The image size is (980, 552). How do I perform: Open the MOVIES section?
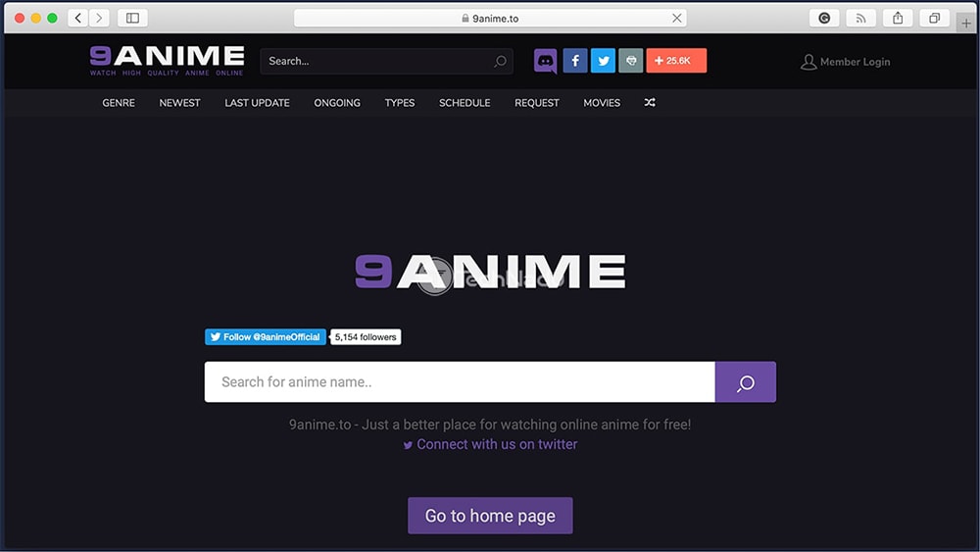pos(602,103)
